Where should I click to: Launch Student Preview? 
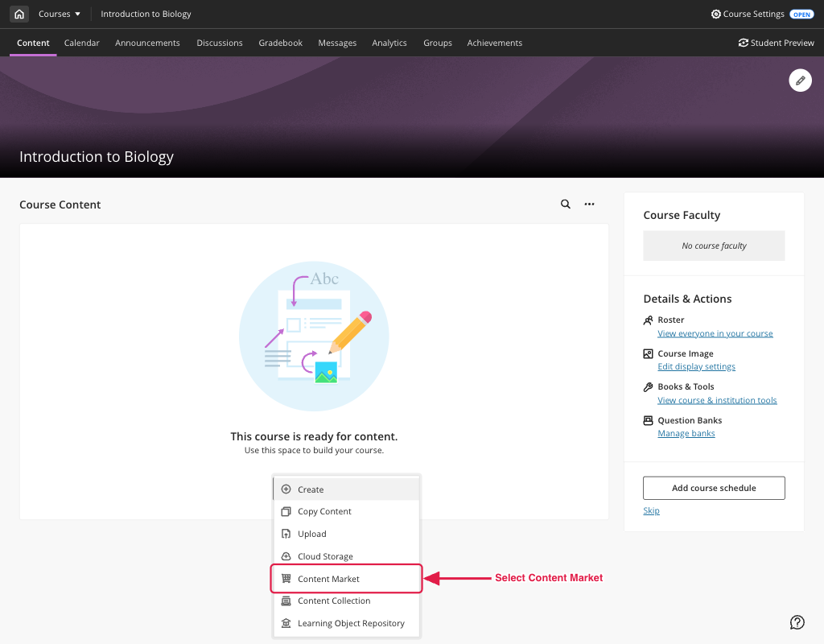[777, 43]
